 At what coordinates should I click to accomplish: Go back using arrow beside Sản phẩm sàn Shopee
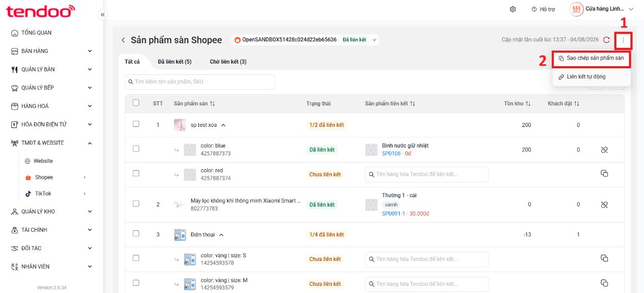(123, 40)
